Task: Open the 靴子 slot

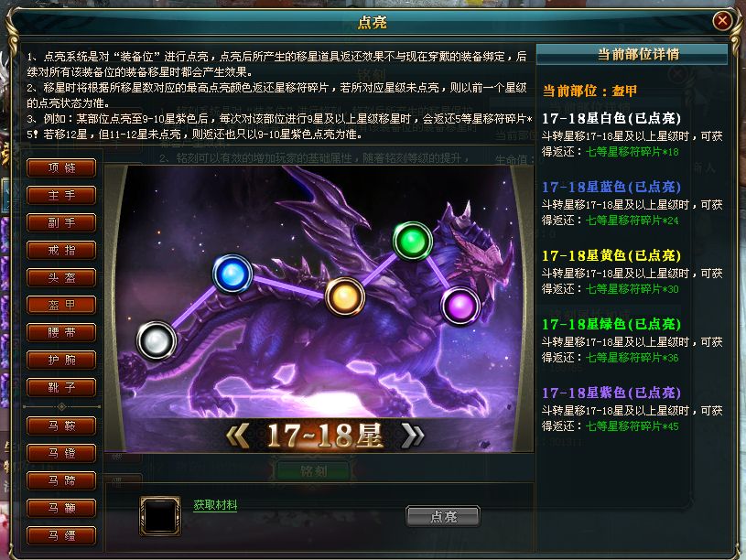Action: (x=61, y=388)
